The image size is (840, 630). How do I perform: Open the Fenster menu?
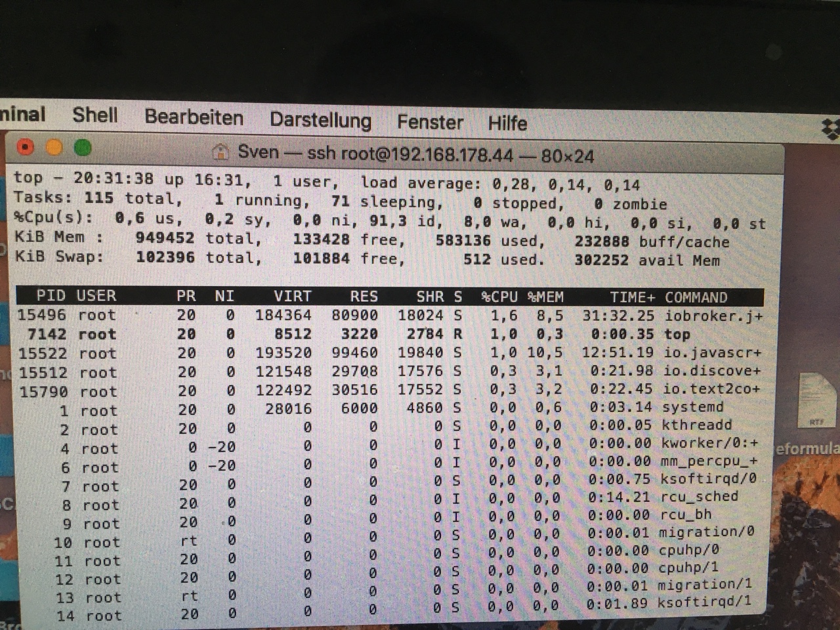430,122
